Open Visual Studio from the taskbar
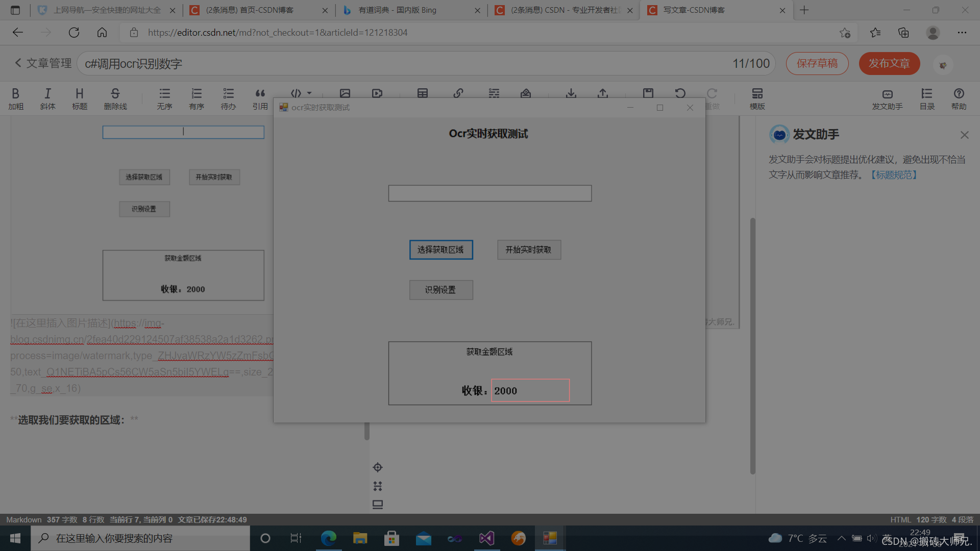This screenshot has width=980, height=551. point(486,538)
